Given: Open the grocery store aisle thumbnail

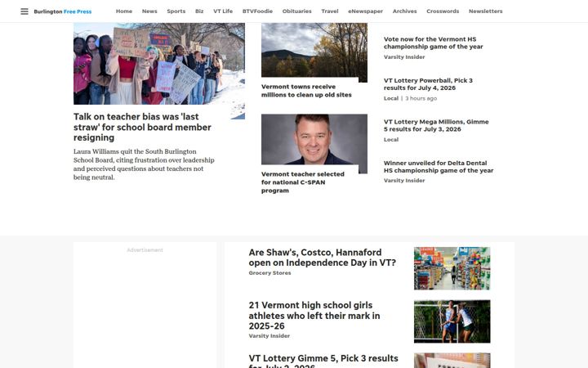Looking at the screenshot, I should (452, 268).
